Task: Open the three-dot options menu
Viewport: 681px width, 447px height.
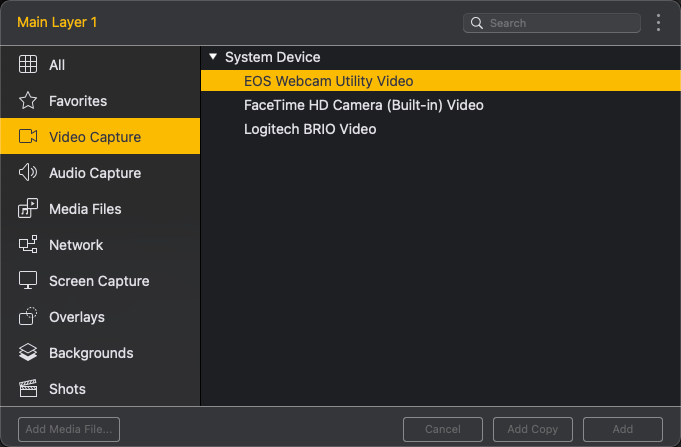Action: coord(658,23)
